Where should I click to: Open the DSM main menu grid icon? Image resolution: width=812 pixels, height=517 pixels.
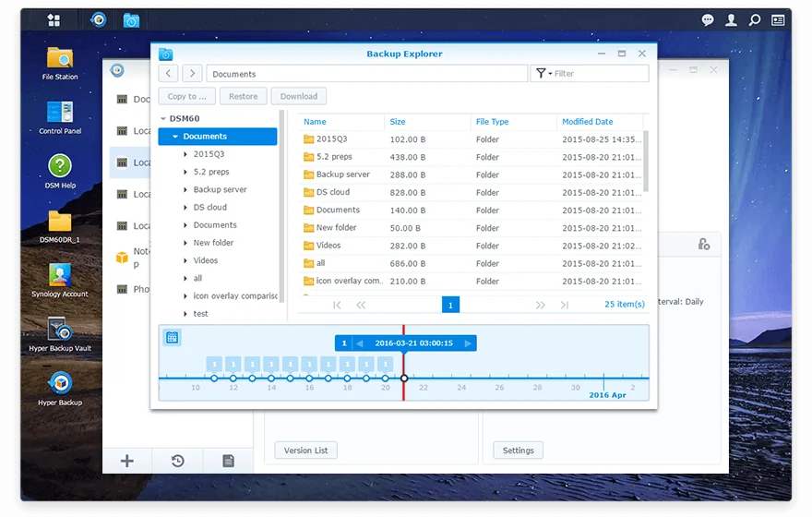tap(54, 19)
